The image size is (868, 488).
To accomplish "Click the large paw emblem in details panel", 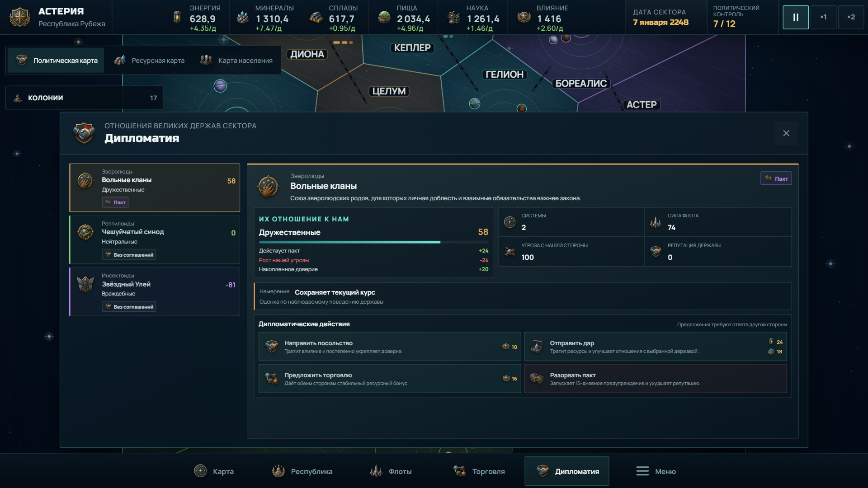I will click(x=268, y=186).
